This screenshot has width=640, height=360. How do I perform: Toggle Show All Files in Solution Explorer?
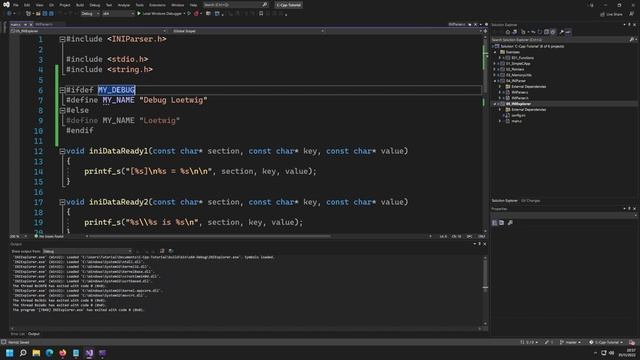click(x=553, y=32)
